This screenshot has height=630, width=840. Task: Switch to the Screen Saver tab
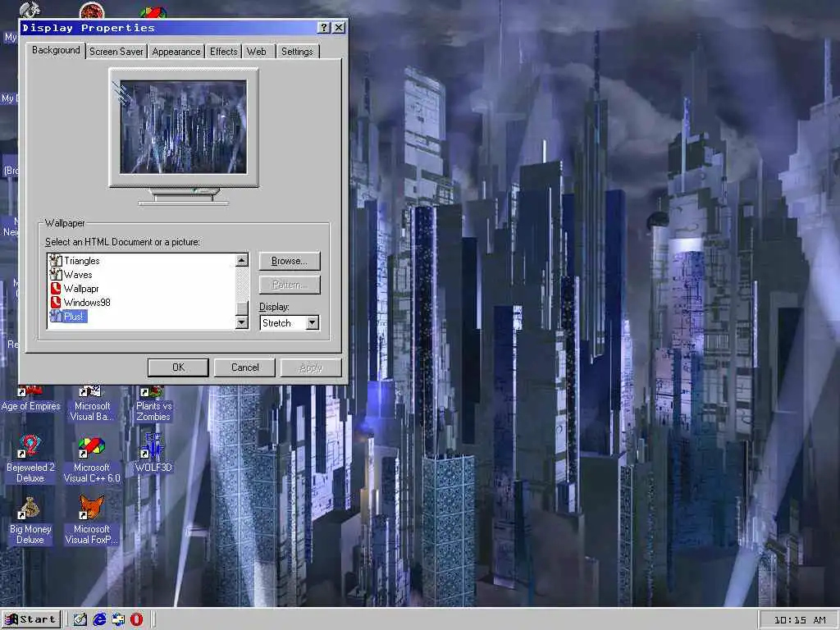(x=116, y=52)
